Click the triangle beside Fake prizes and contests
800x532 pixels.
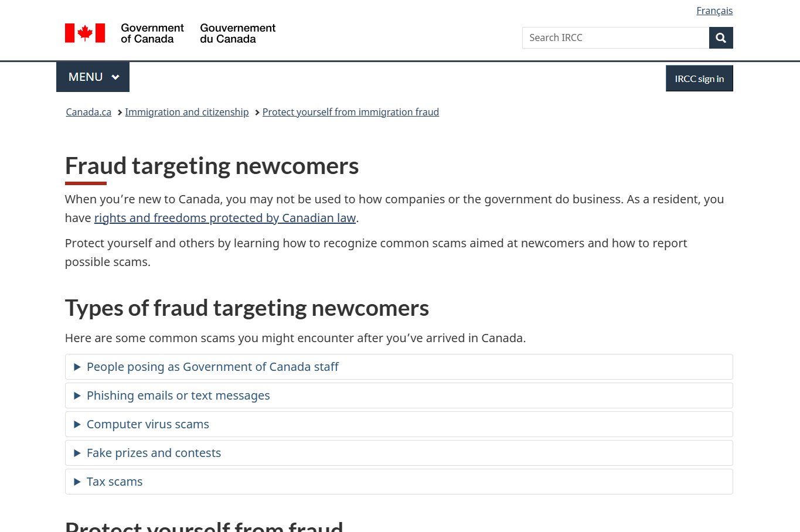click(x=77, y=453)
